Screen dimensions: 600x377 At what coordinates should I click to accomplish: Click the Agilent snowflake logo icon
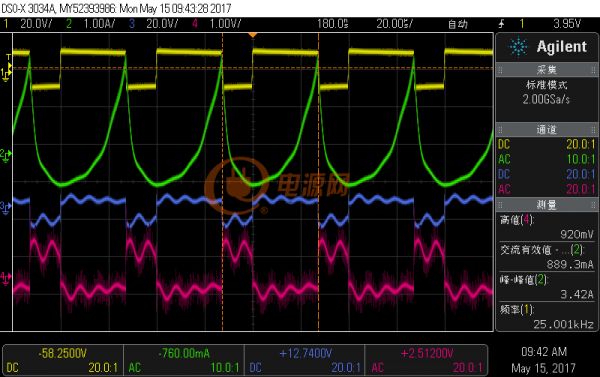[x=518, y=47]
